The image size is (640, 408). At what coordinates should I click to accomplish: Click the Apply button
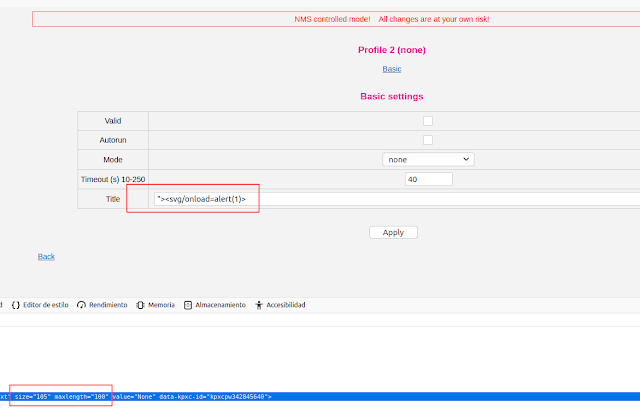pyautogui.click(x=393, y=233)
